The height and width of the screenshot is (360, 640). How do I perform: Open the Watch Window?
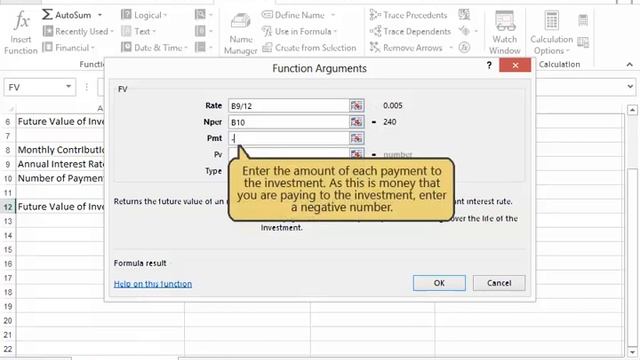coord(505,33)
